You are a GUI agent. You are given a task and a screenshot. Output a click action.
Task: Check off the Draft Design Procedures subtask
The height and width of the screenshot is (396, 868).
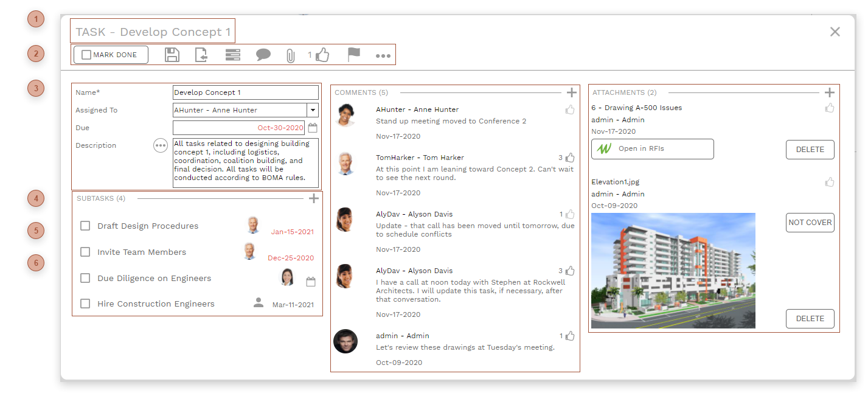(85, 226)
